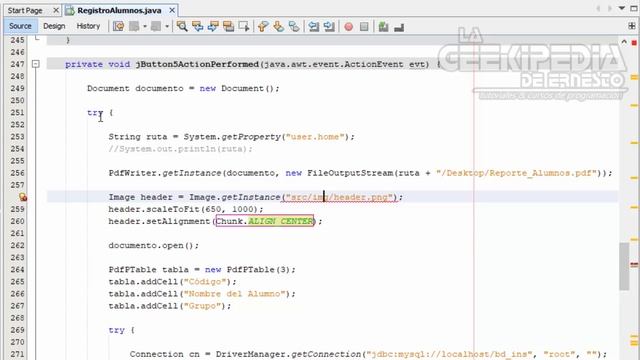This screenshot has height=360, width=640.
Task: Click line number 247 in the gutter
Action: pos(18,64)
